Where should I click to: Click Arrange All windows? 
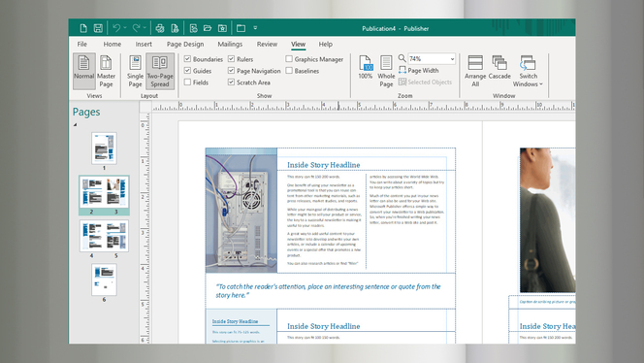(475, 71)
